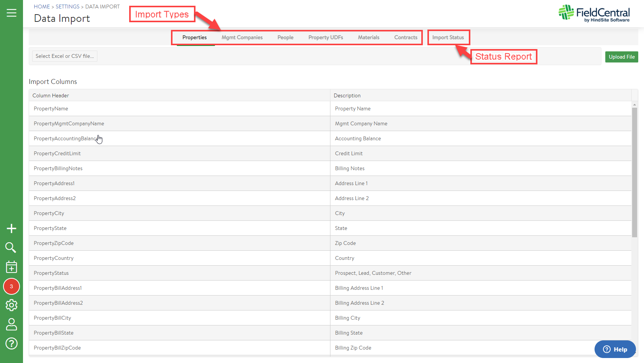This screenshot has height=363, width=644.
Task: Open settings via the gear icon
Action: (x=11, y=305)
